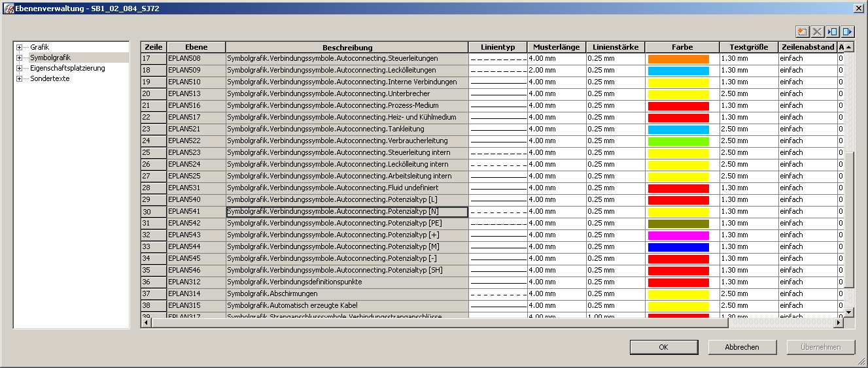Click the Zeilenabstand column header
The width and height of the screenshot is (868, 368).
point(808,47)
